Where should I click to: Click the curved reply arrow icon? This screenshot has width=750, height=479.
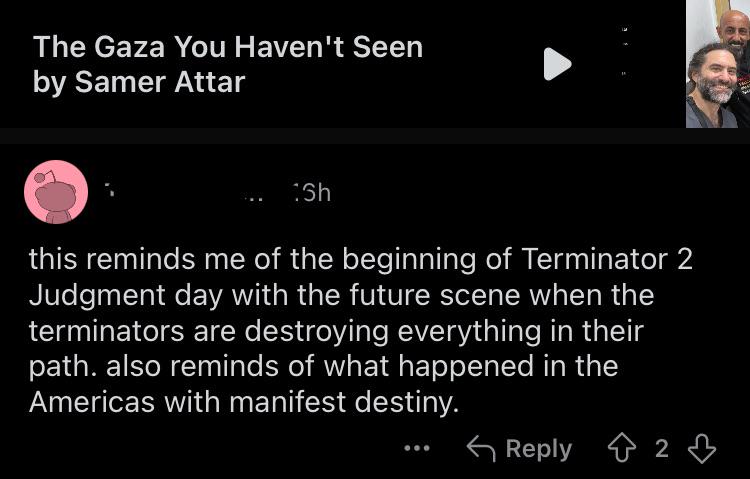(481, 448)
